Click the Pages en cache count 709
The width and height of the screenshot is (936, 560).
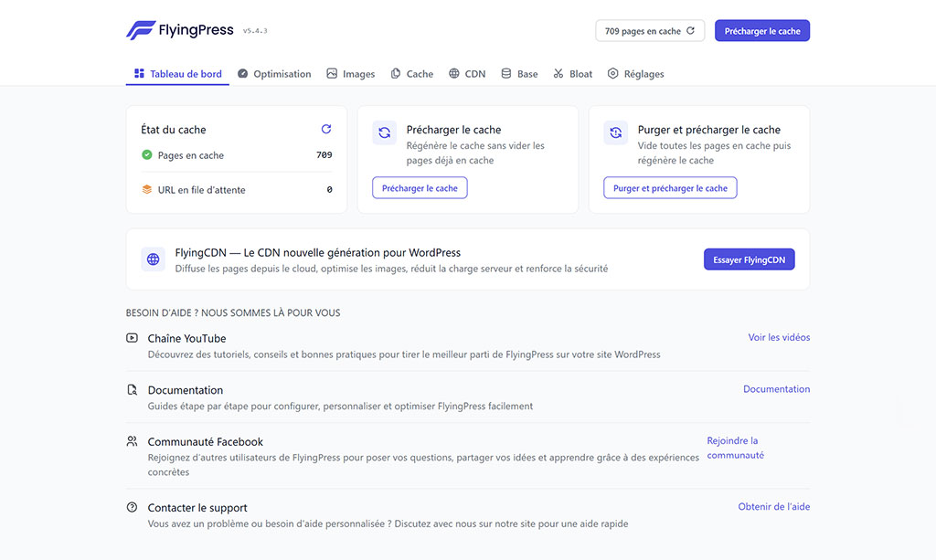pos(324,155)
